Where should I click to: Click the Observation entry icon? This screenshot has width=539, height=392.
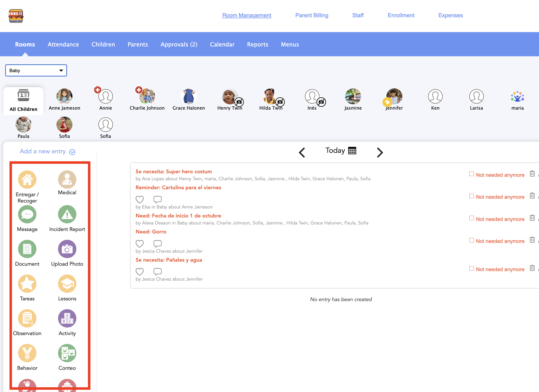pyautogui.click(x=27, y=318)
